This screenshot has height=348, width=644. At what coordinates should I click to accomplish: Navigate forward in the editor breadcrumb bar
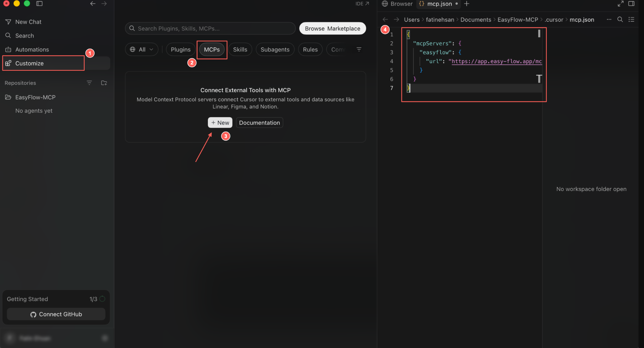[x=397, y=20]
